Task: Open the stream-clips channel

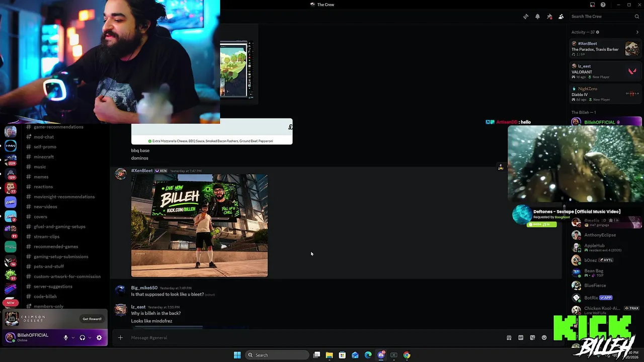Action: tap(46, 237)
